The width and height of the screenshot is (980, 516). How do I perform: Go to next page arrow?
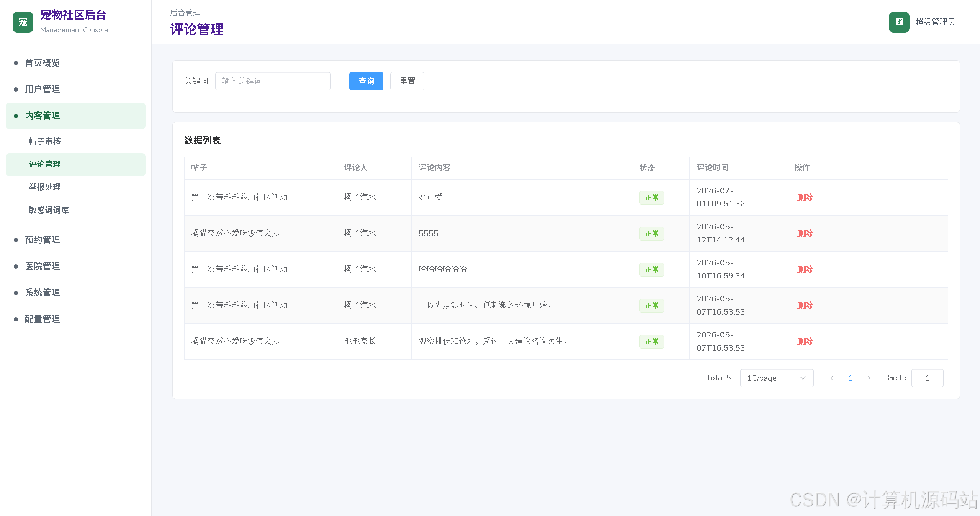[869, 378]
